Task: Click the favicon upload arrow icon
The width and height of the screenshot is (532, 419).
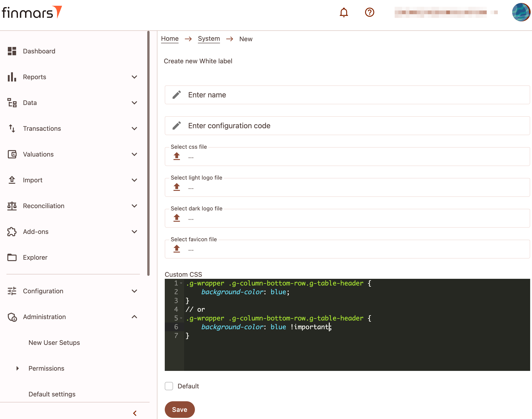Action: point(176,249)
